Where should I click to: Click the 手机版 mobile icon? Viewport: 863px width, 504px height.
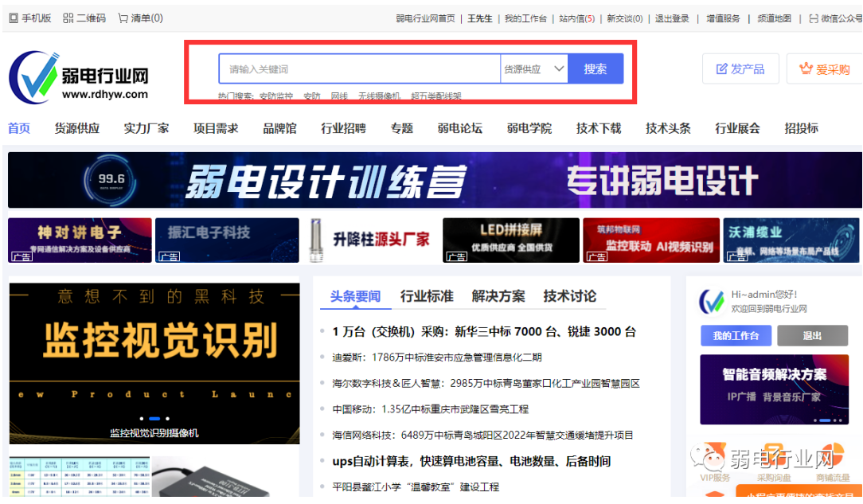(x=13, y=18)
